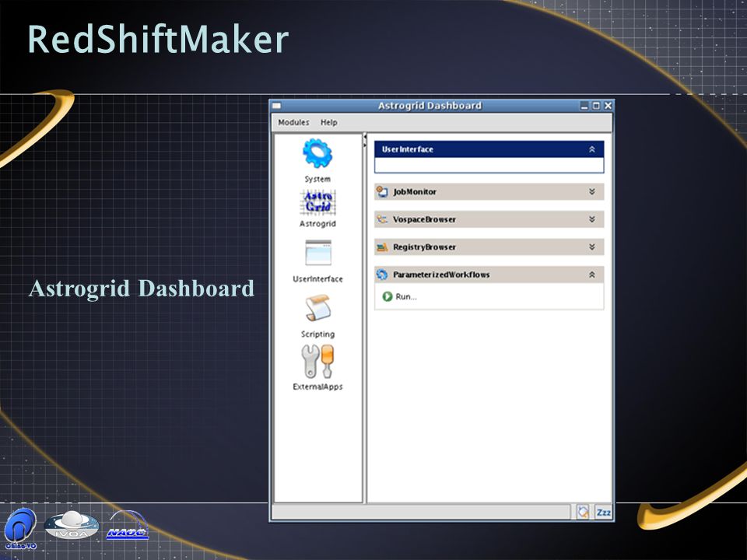Open the Help menu
The height and width of the screenshot is (560, 747).
pos(328,122)
